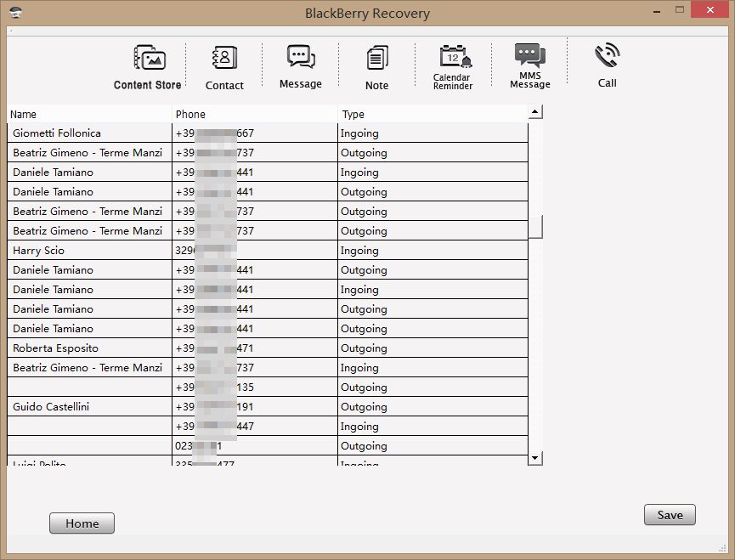Click the Type column header
This screenshot has width=735, height=560.
click(x=433, y=114)
